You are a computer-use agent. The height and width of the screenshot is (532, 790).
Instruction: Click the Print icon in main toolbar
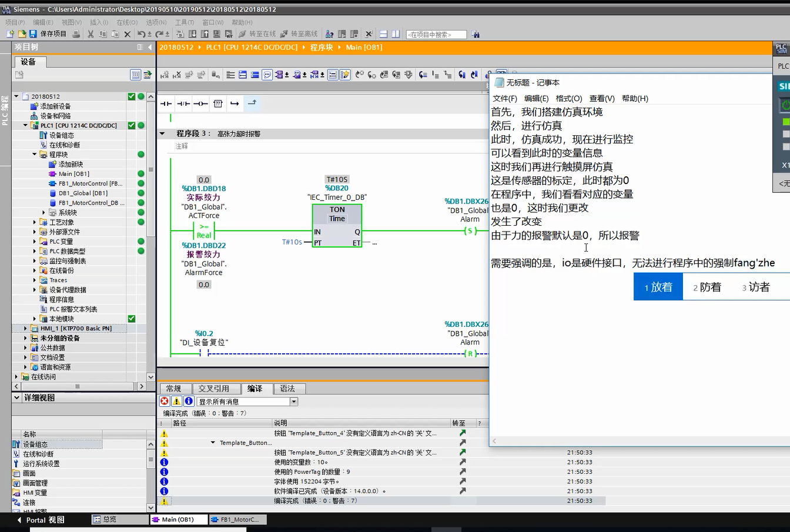(x=76, y=34)
